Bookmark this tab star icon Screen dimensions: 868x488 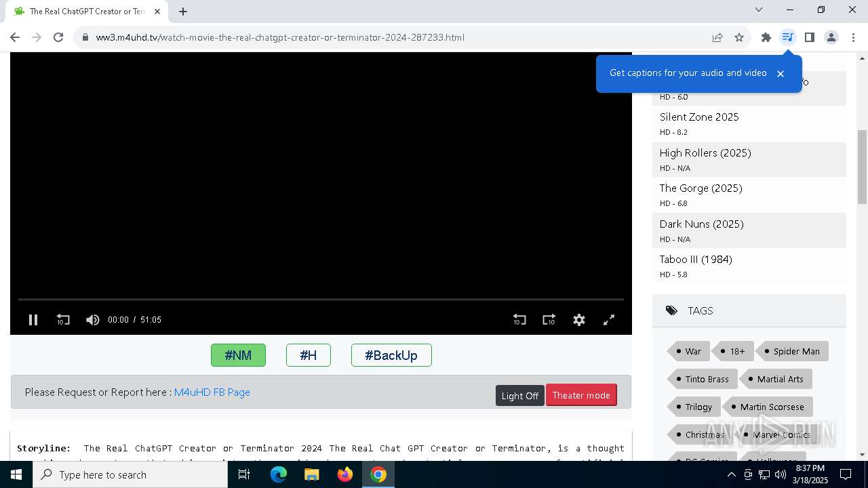tap(739, 37)
